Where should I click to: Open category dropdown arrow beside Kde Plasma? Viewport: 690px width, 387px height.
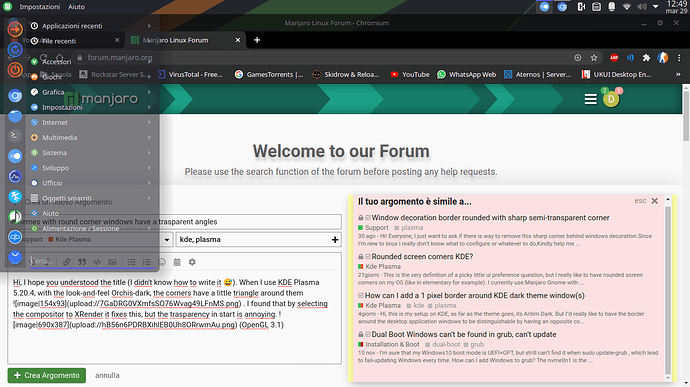(x=166, y=240)
